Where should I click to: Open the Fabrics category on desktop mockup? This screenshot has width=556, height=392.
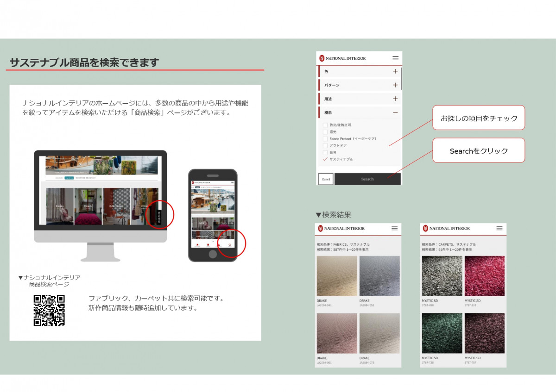click(x=60, y=206)
